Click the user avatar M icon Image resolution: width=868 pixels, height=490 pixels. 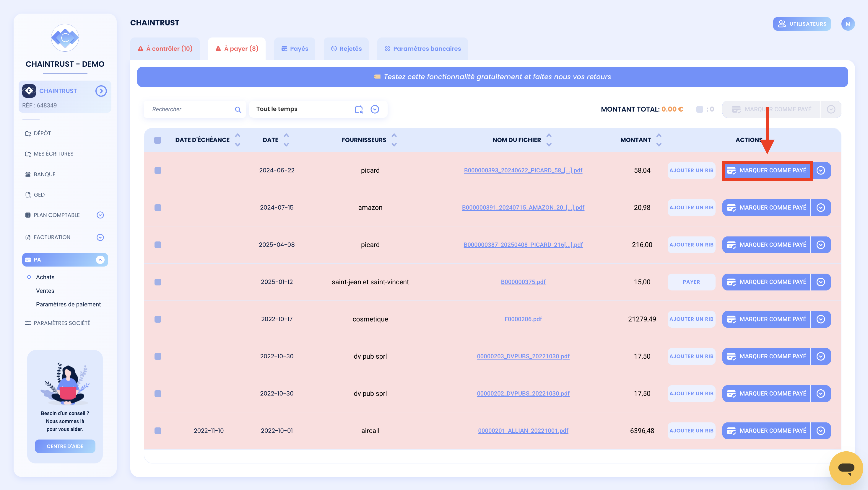point(848,24)
